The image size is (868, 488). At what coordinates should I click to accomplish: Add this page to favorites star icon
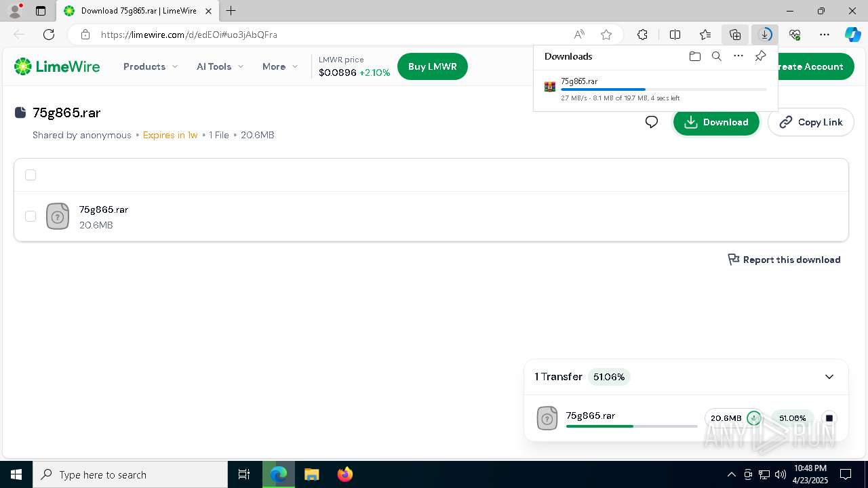coord(606,35)
